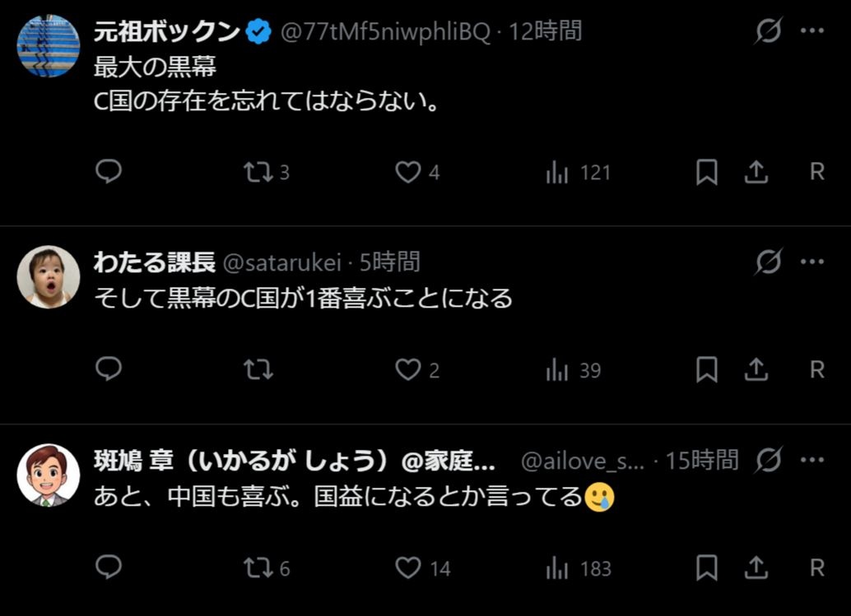Screen dimensions: 851x616
Task: Open more options on わたる課長's post
Action: point(812,262)
